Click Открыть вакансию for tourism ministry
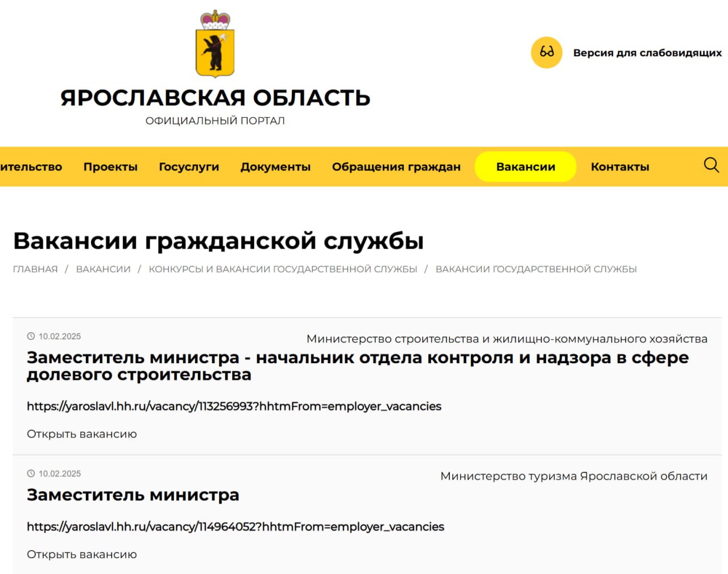Viewport: 728px width, 574px height. point(82,555)
